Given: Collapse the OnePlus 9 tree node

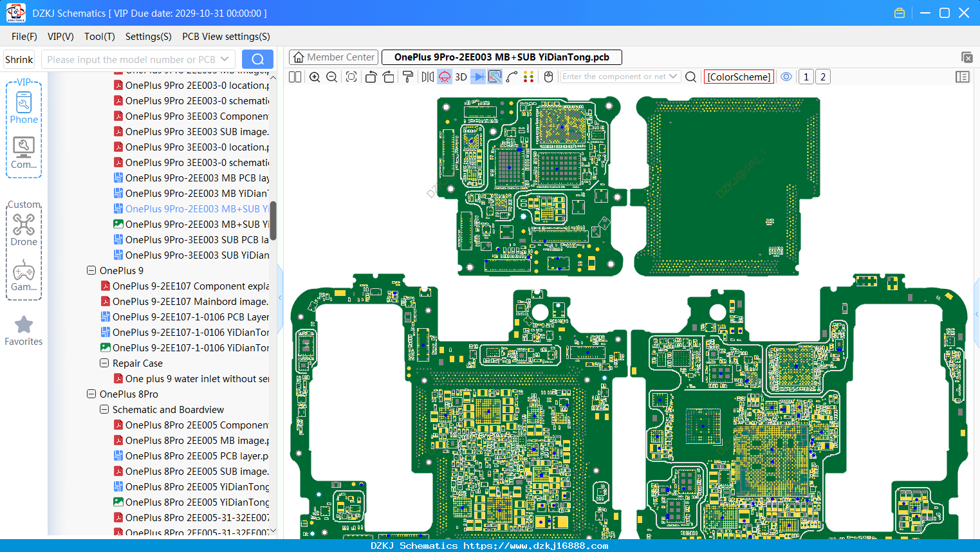Looking at the screenshot, I should tap(91, 271).
